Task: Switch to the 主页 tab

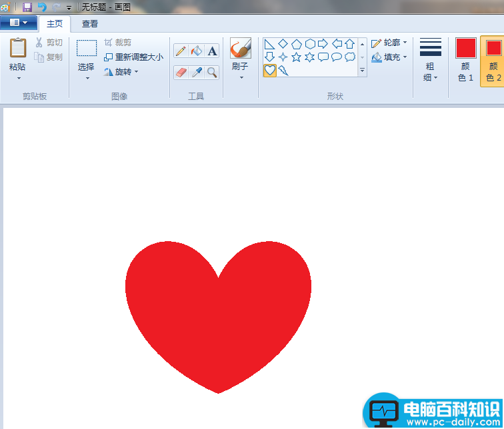Action: coord(55,24)
